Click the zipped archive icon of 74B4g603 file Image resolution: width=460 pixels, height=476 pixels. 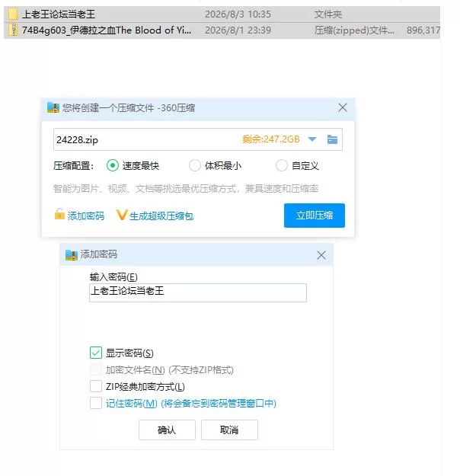coord(13,30)
